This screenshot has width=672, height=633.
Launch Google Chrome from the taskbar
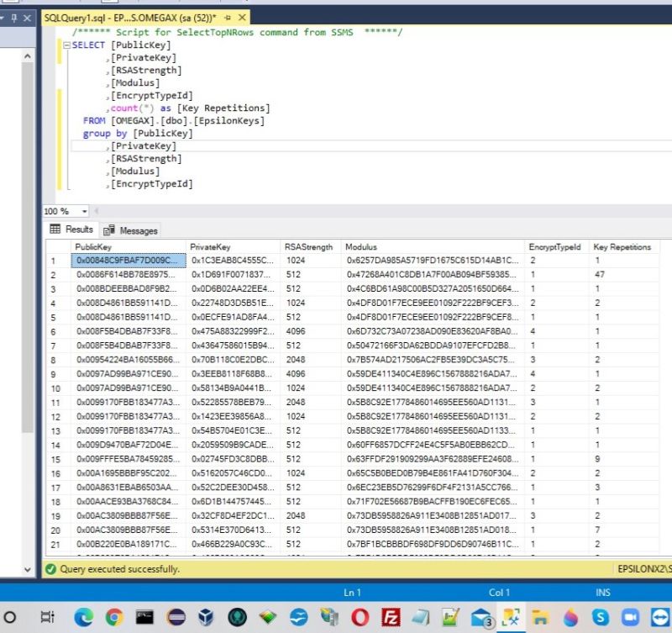(x=114, y=617)
